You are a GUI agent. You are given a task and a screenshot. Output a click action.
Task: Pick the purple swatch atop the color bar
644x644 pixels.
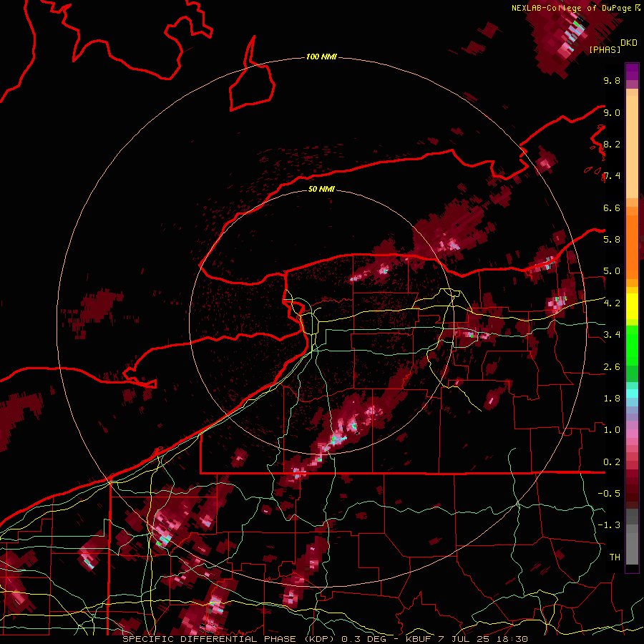pos(632,72)
